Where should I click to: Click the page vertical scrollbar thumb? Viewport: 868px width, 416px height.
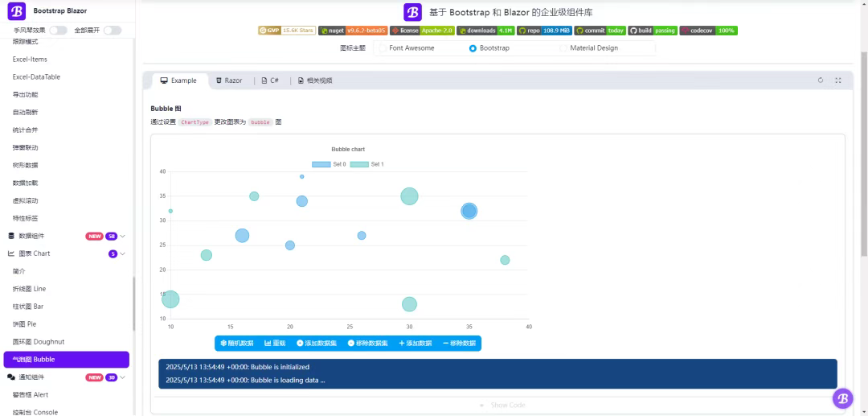tap(864, 154)
